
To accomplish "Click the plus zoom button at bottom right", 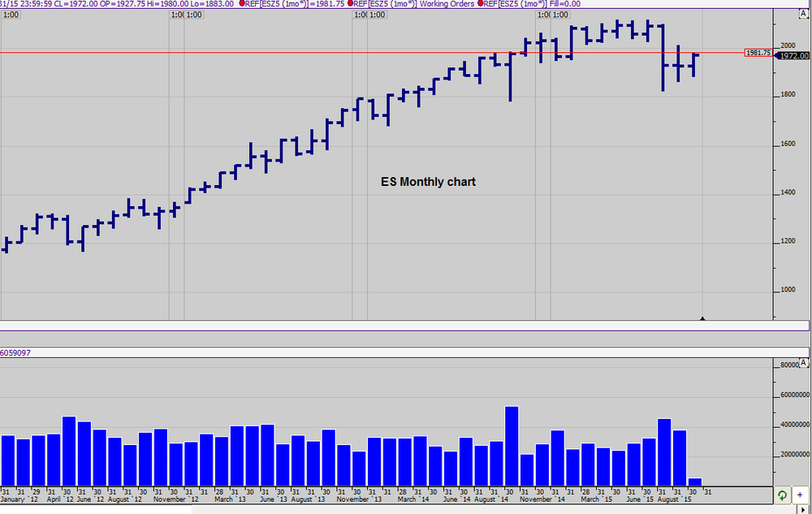I will coord(800,495).
